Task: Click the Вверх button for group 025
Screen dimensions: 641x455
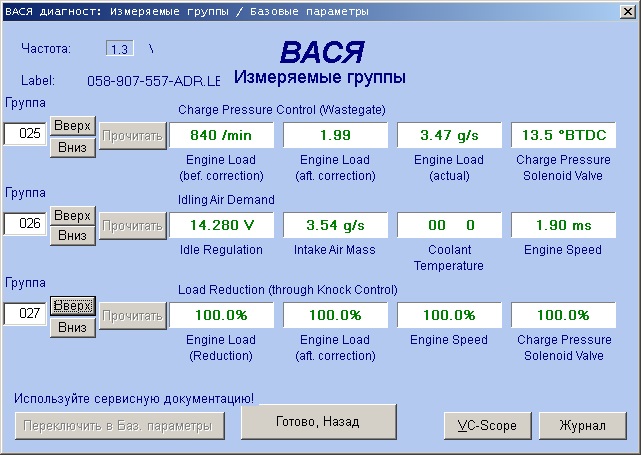Action: (73, 126)
